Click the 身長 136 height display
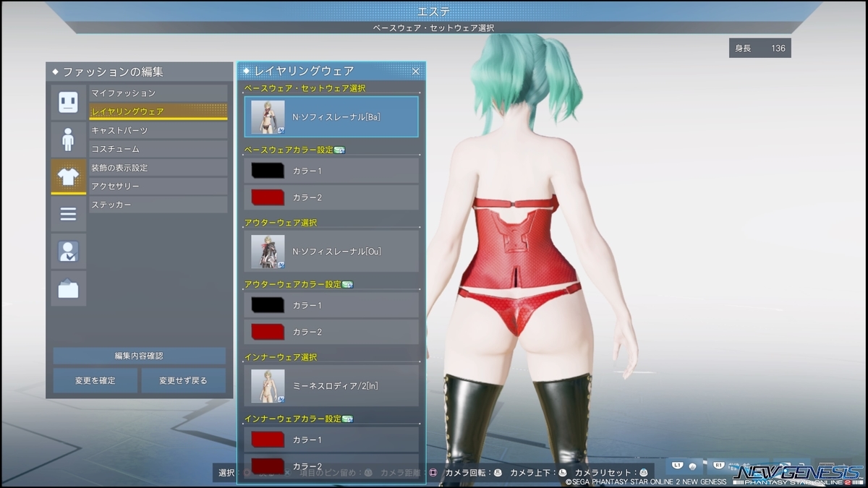 [x=760, y=48]
